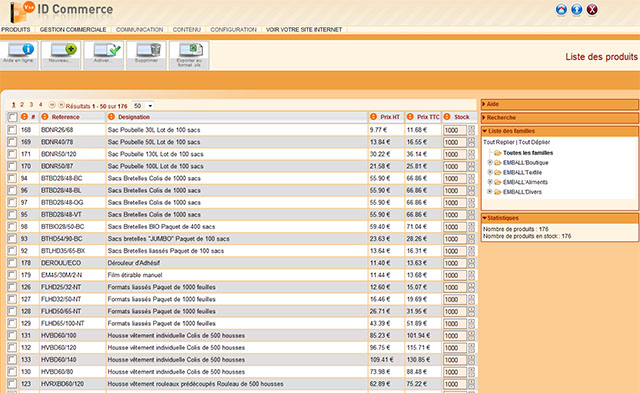Click the blue home arrow icon at top right
640x393 pixels.
pos(561,9)
